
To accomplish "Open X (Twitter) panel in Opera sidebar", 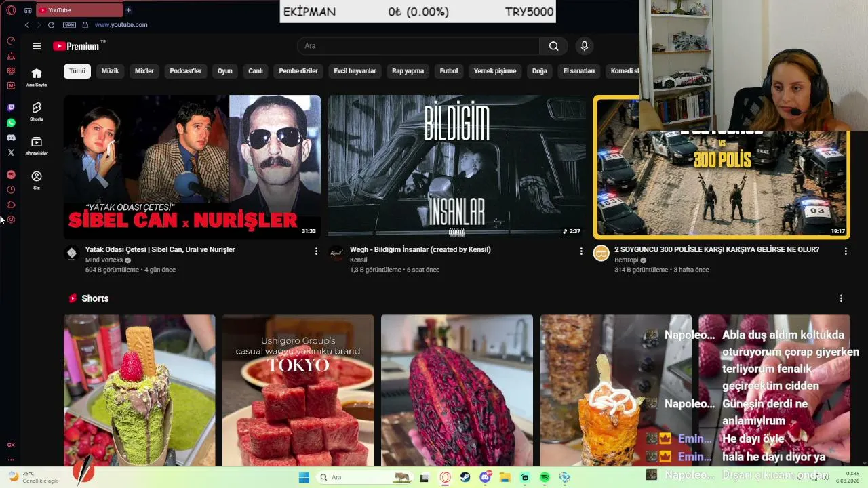I will pyautogui.click(x=11, y=152).
